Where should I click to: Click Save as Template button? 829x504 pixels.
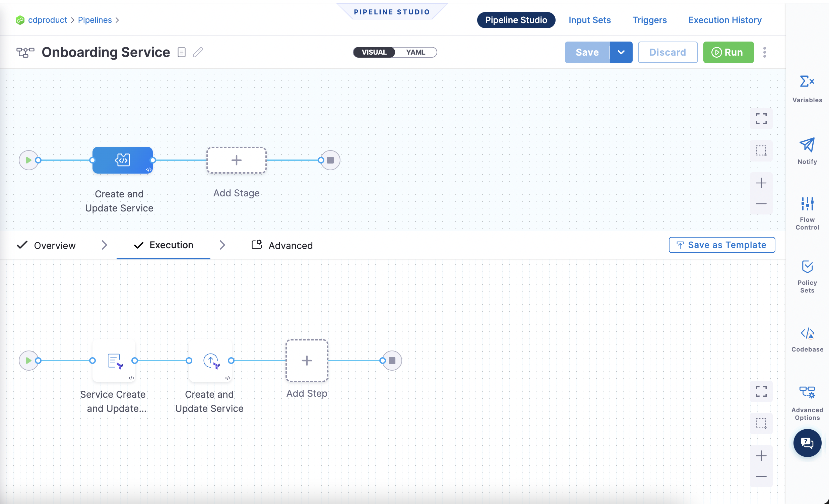coord(722,245)
